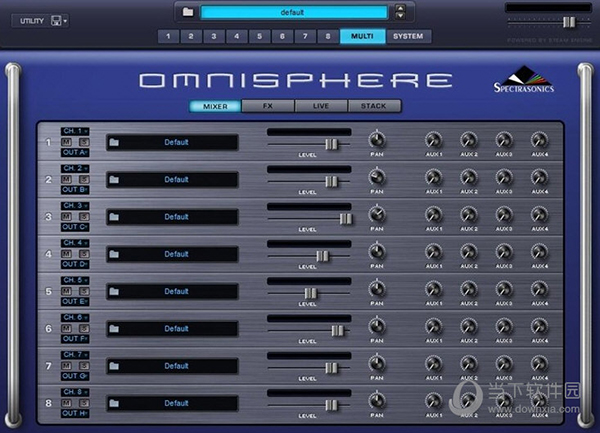Select part 8 button
600x433 pixels.
(328, 37)
